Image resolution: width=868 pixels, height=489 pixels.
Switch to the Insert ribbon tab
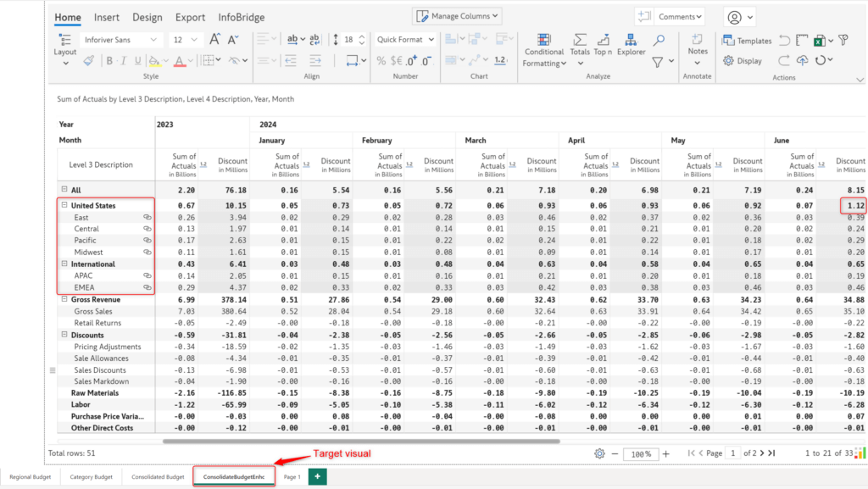click(x=106, y=17)
